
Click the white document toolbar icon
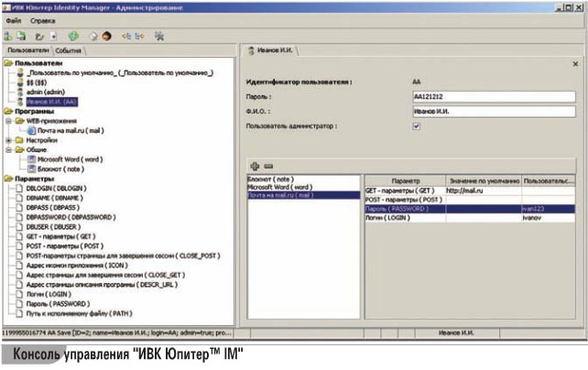point(54,37)
